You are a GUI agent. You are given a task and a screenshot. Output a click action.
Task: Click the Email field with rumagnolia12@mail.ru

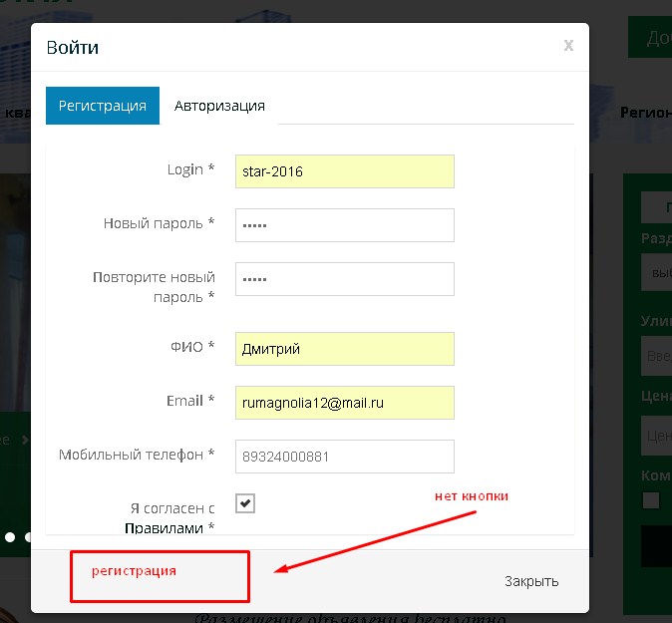coord(344,403)
